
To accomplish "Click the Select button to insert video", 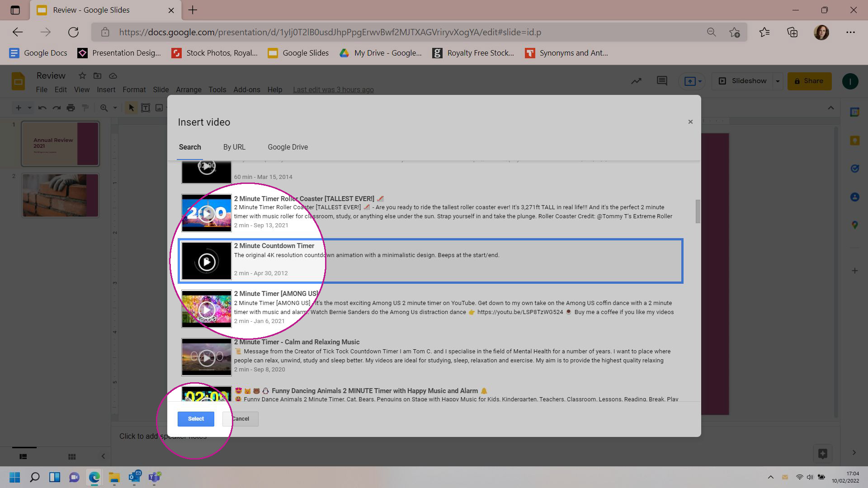I will tap(196, 418).
